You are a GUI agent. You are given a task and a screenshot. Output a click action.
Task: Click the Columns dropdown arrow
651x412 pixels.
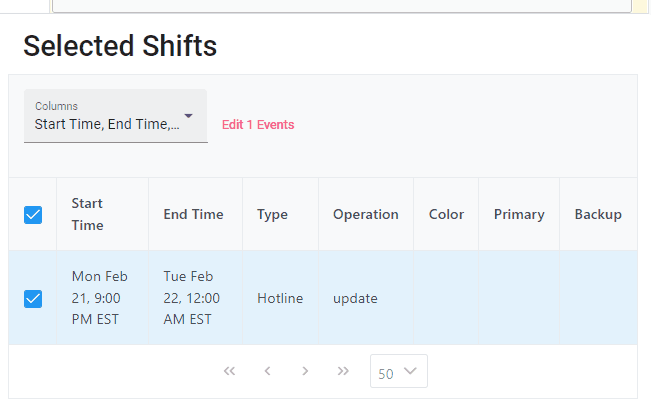click(x=188, y=116)
